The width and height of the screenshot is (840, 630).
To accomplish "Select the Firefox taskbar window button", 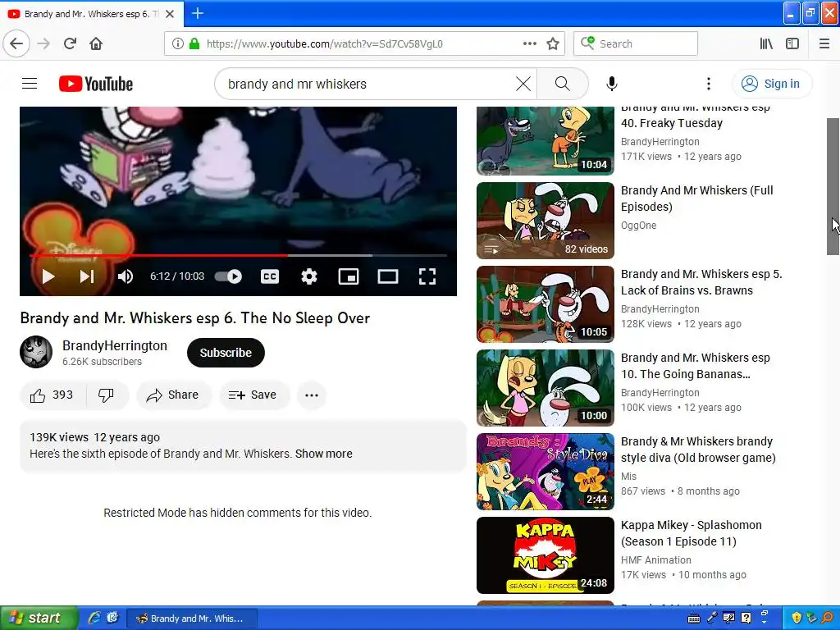I will [x=191, y=619].
